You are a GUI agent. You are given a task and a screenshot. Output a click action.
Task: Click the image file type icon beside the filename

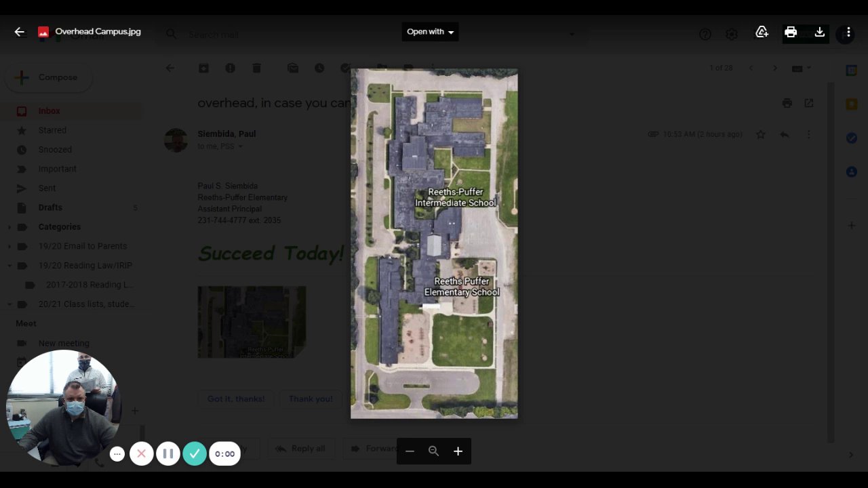43,32
